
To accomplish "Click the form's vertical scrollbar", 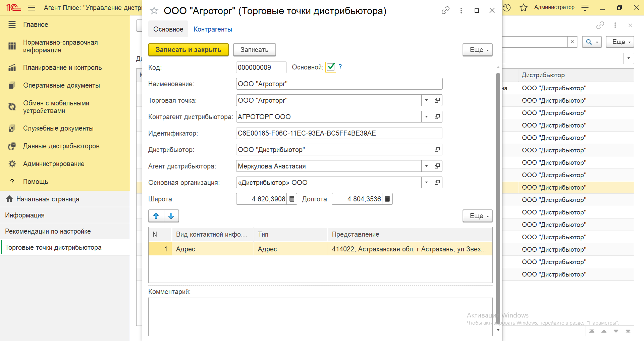I will 498,198.
